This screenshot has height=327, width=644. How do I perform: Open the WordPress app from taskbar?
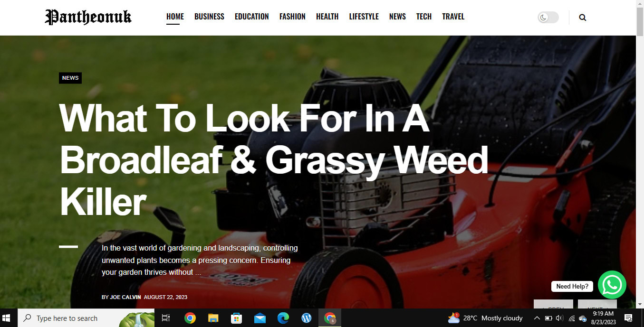[x=307, y=318]
